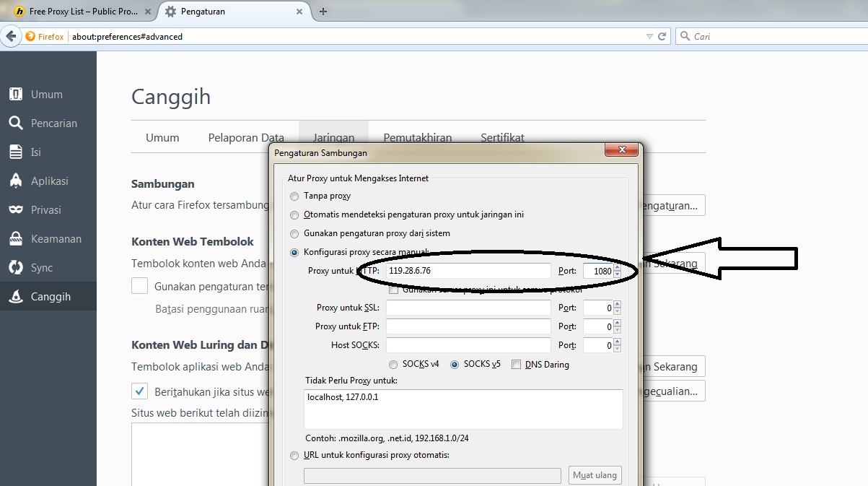Select Gunakan pengaturan proxy dari sistem radio
The height and width of the screenshot is (486, 868).
294,233
